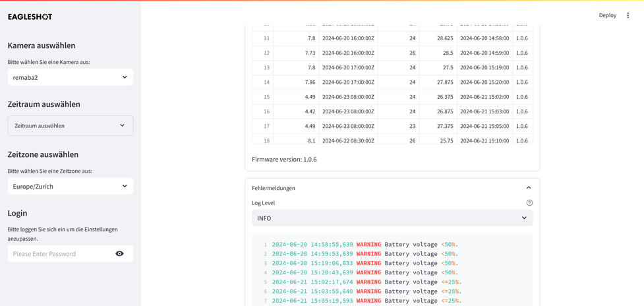Click the EAGLESHOT logo
Viewport: 644px width, 306px height.
click(30, 16)
